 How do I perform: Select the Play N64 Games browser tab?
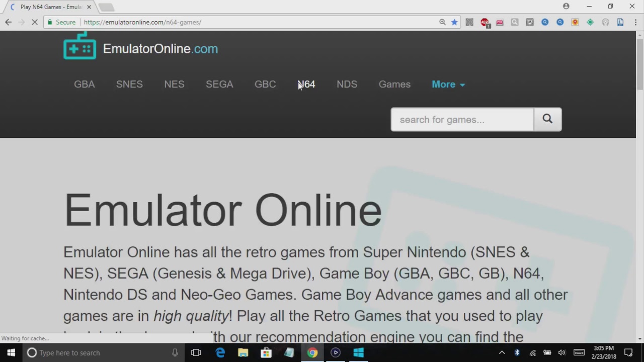click(x=50, y=7)
